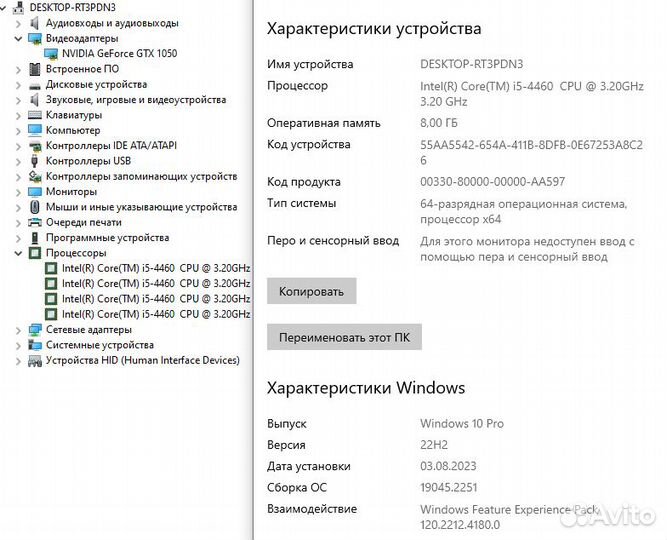667x540 pixels.
Task: Click the RAM value 8,00 ГБ
Action: point(439,123)
